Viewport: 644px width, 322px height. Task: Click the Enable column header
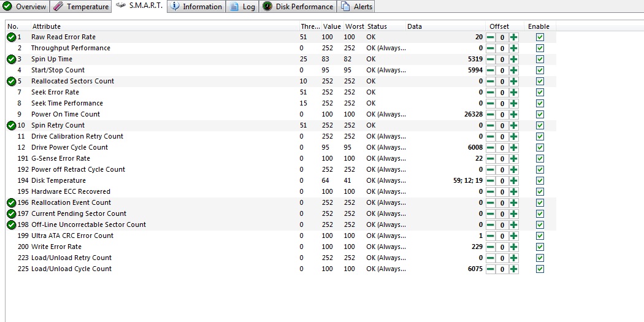point(539,26)
